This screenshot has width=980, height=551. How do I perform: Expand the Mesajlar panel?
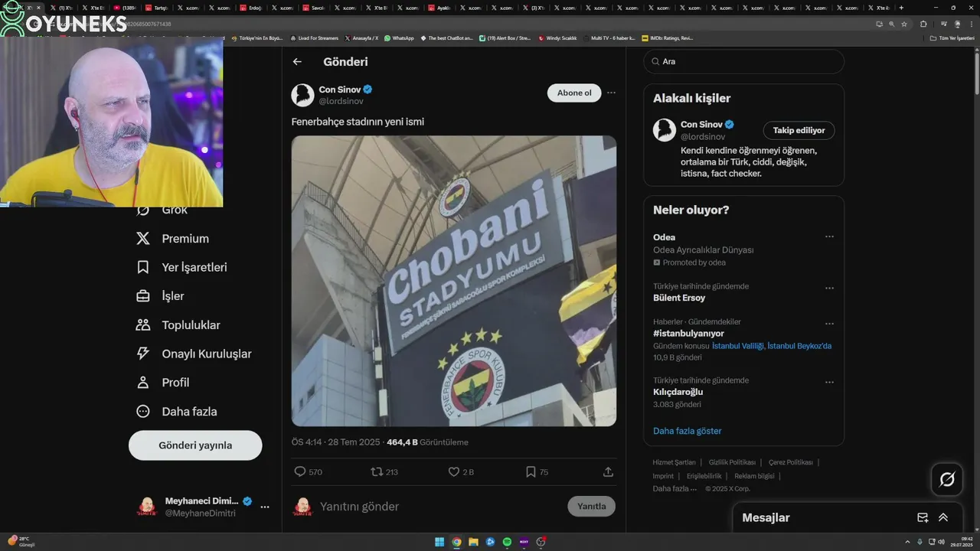[943, 518]
